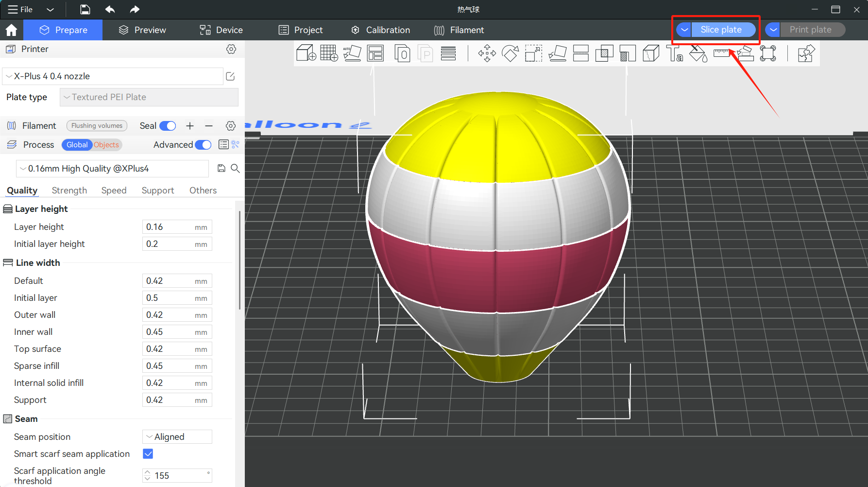Open the Plate type dropdown

(149, 97)
